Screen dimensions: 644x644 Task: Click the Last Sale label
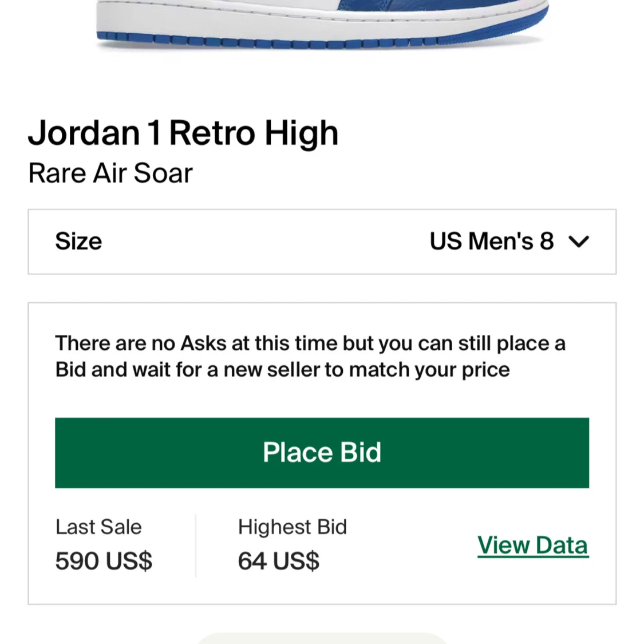tap(98, 527)
